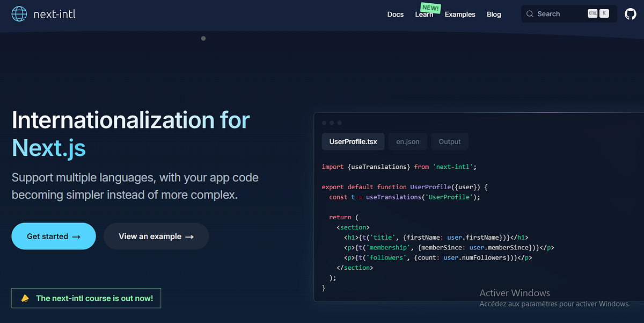
Task: Click the dot indicator above the hero heading
Action: (x=203, y=38)
